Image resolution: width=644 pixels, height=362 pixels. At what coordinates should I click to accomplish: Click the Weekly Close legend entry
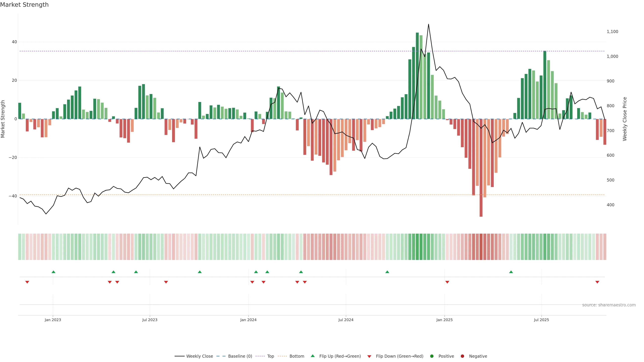(x=199, y=356)
